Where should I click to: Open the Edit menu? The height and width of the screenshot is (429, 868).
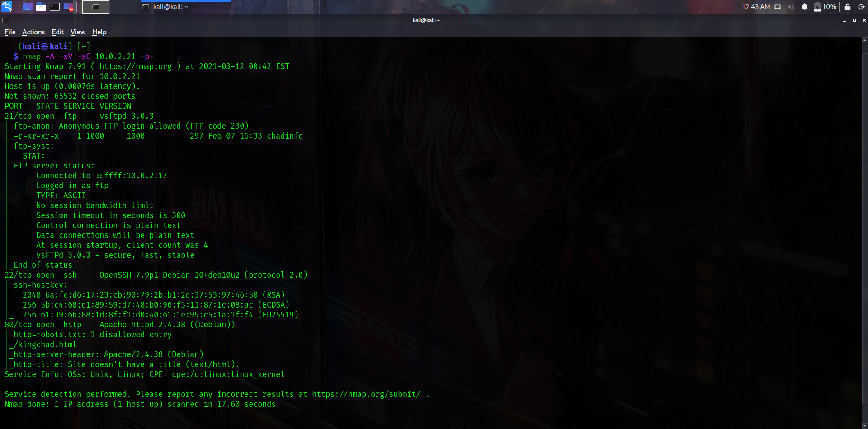[x=57, y=32]
